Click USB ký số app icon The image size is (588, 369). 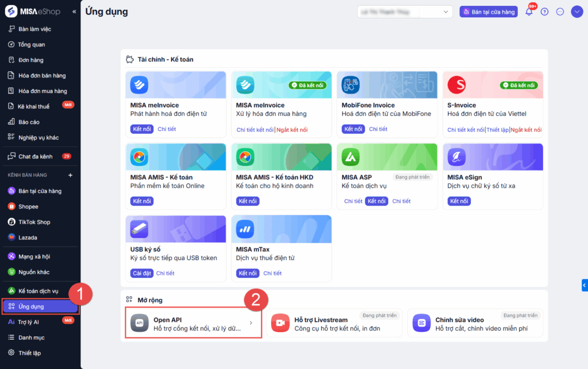tap(139, 229)
